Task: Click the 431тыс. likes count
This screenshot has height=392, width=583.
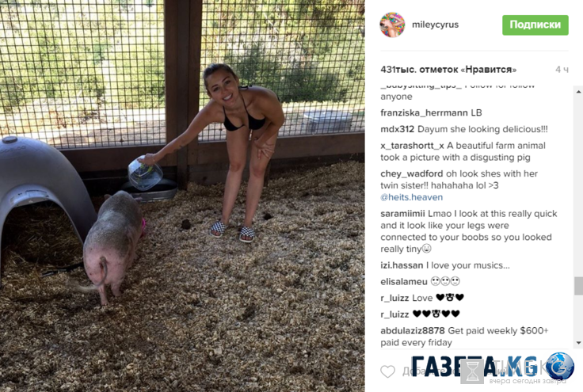Action: [x=448, y=70]
